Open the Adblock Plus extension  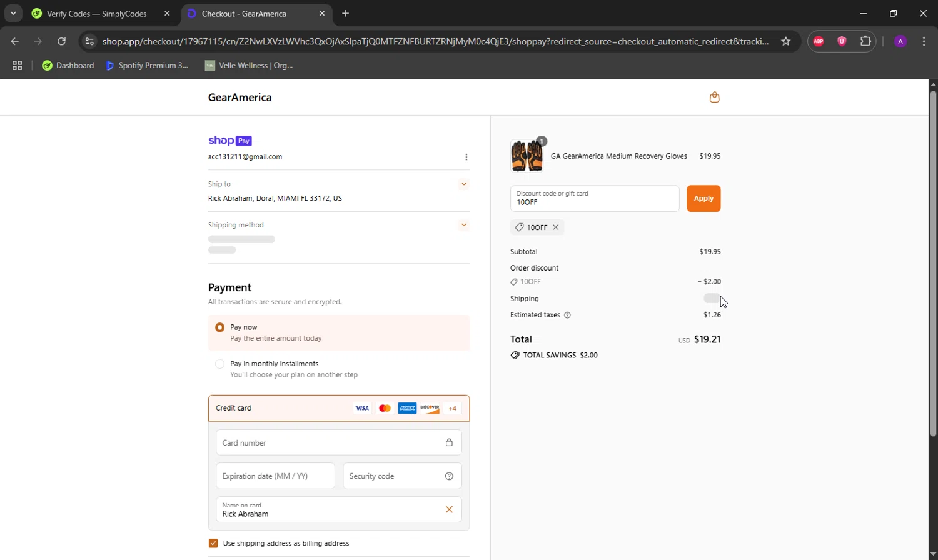pos(819,41)
